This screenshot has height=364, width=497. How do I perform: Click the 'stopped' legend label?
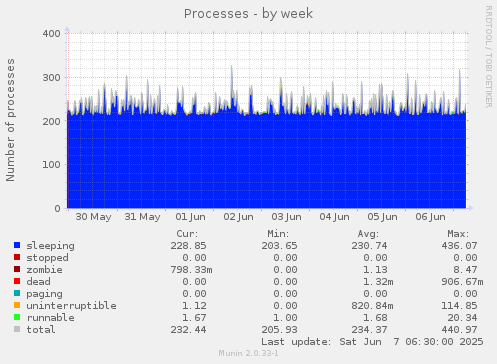47,258
